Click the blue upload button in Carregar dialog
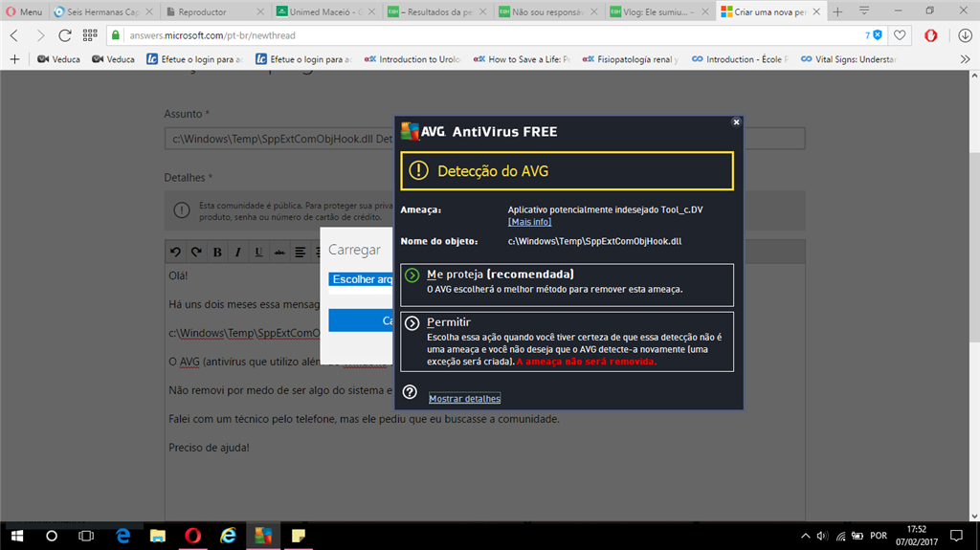980x550 pixels. click(361, 320)
